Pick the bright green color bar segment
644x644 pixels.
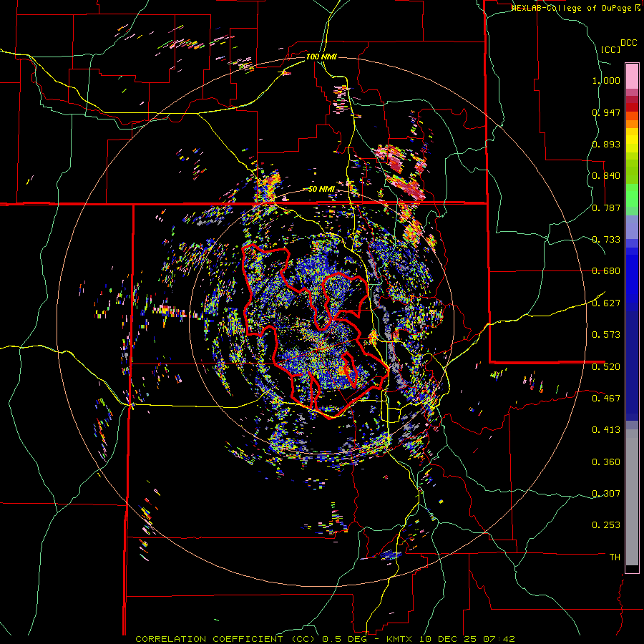coord(632,195)
